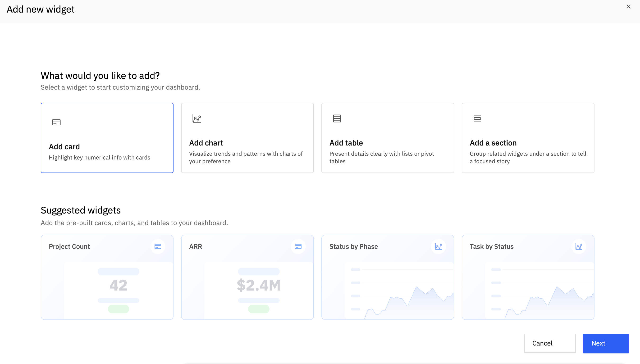The width and height of the screenshot is (640, 364).
Task: Click card icon on Project Count widget
Action: coord(158,246)
